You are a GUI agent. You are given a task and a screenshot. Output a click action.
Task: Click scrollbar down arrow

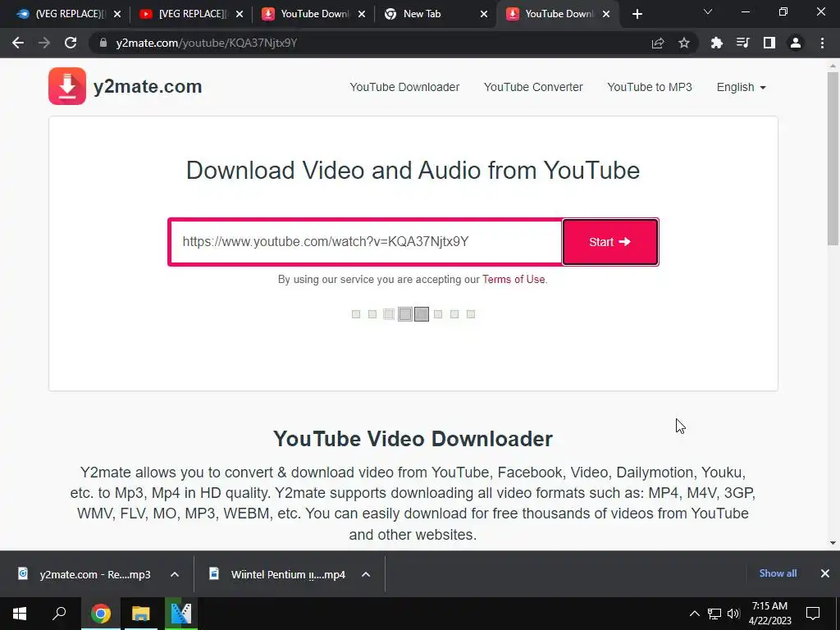[833, 543]
